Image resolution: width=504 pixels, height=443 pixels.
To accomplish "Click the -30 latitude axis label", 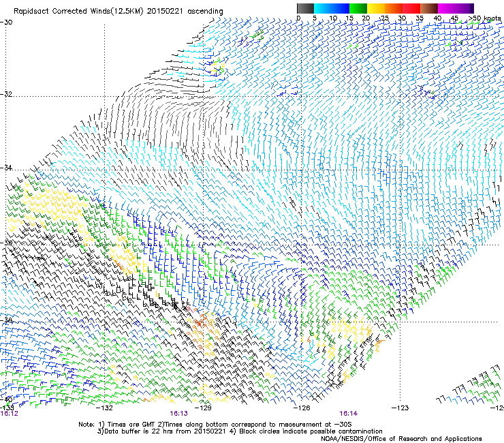I will (6, 22).
